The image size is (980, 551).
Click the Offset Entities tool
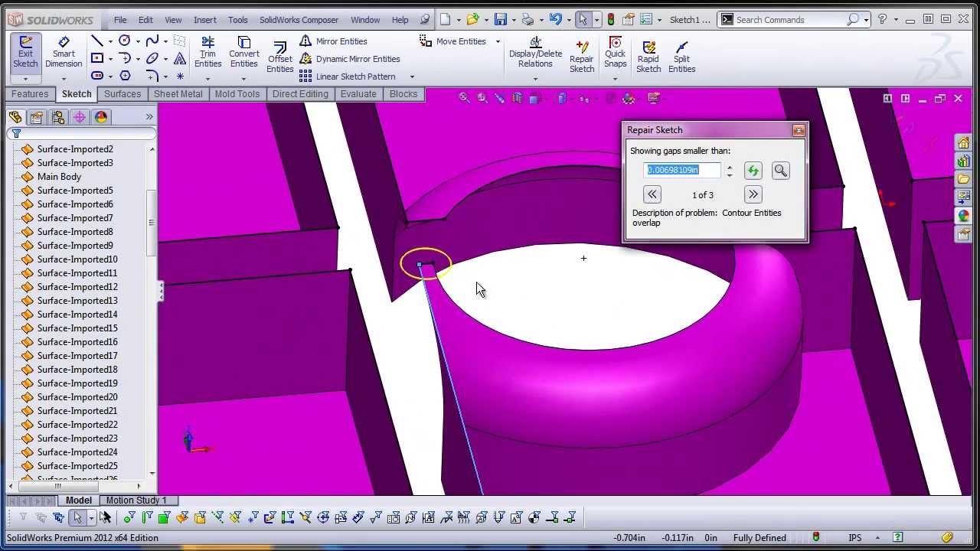[279, 57]
